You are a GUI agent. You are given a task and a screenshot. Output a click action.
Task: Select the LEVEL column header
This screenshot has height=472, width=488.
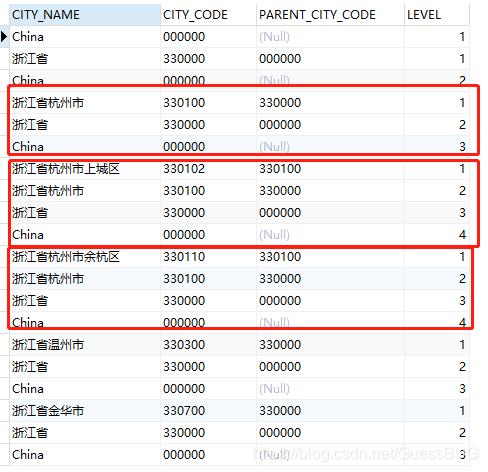[x=437, y=15]
